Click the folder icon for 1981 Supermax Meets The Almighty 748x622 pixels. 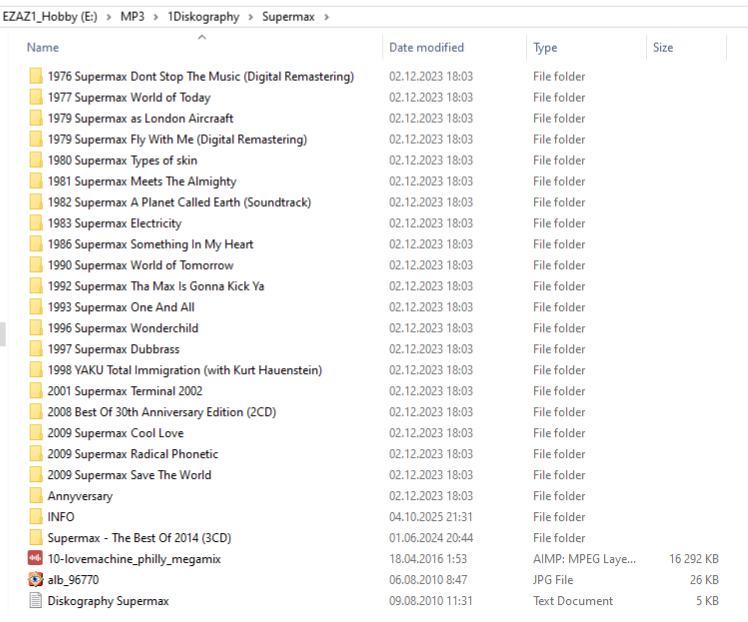pos(36,181)
